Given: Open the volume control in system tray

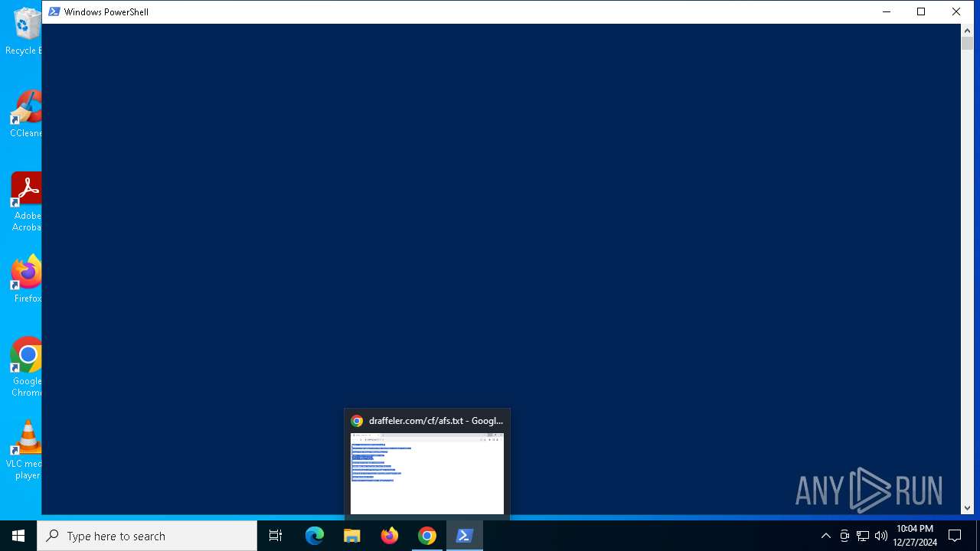Looking at the screenshot, I should 880,536.
